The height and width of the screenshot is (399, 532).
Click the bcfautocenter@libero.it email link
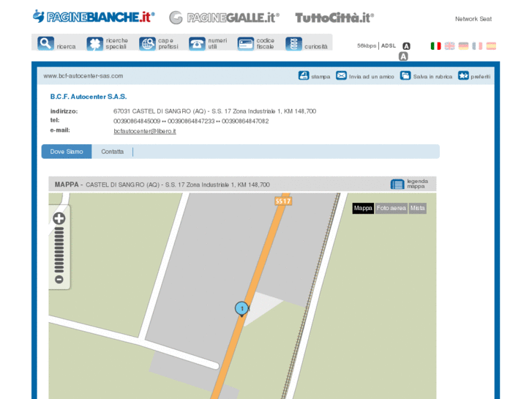145,131
